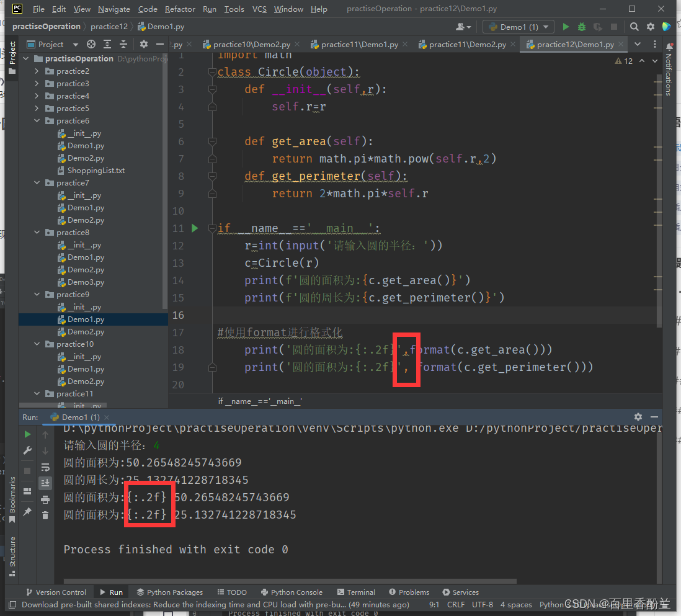Select ShoppingList.txt in project tree
Image resolution: width=681 pixels, height=616 pixels.
tap(96, 171)
